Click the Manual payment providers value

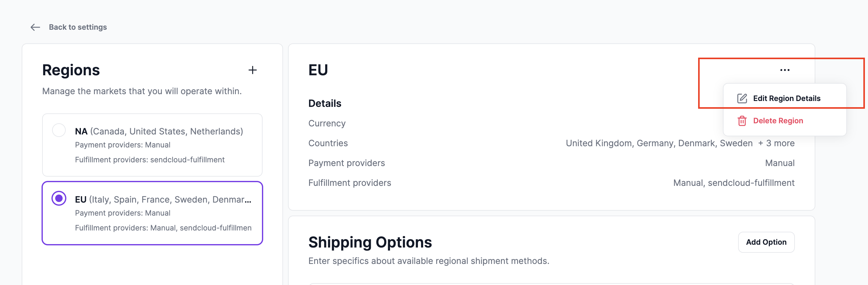click(x=780, y=163)
